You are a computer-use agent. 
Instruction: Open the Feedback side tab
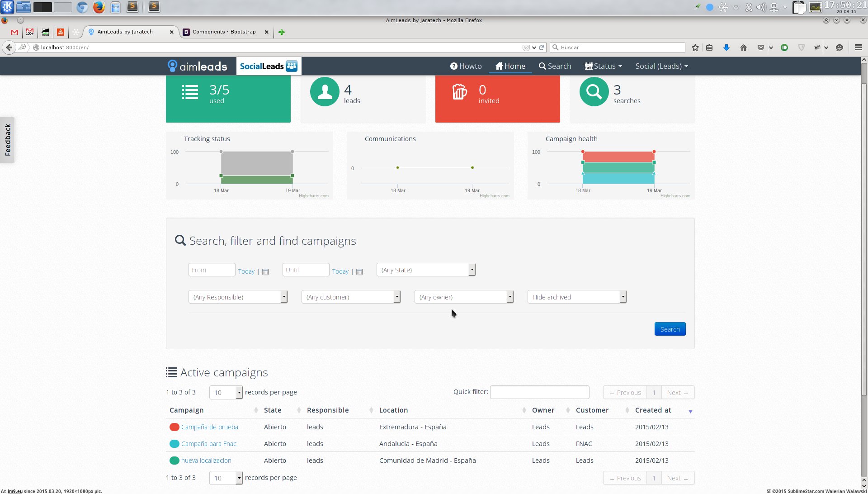coord(7,140)
